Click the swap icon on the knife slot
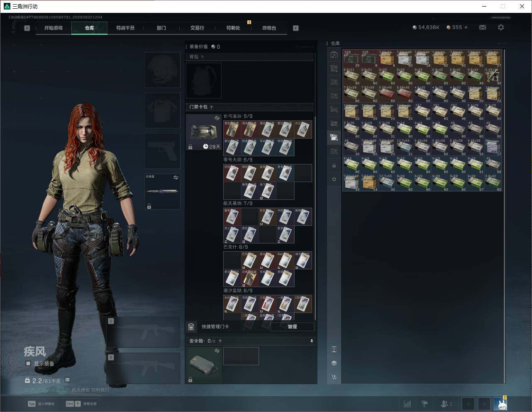Screen dimensions: 532x412 click(x=176, y=178)
